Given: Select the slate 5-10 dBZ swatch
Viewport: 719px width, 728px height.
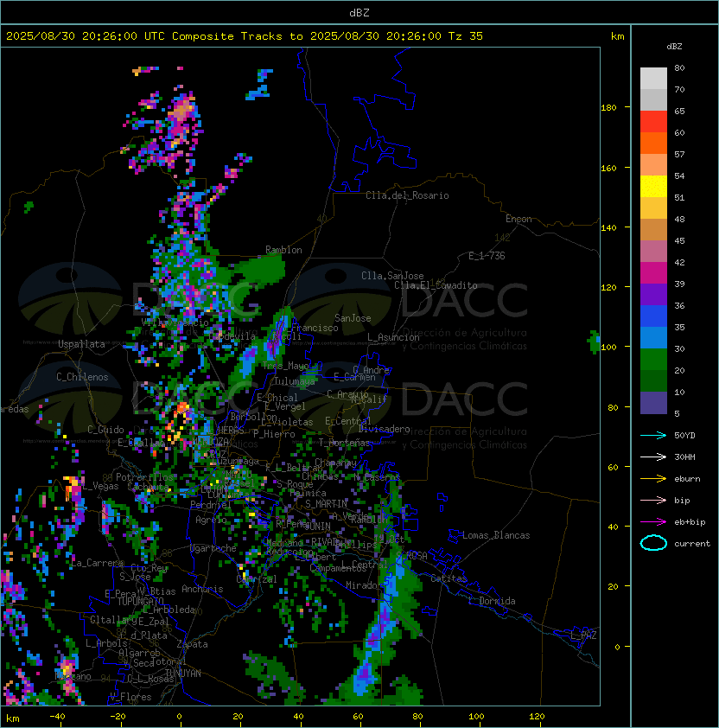Looking at the screenshot, I should (653, 403).
